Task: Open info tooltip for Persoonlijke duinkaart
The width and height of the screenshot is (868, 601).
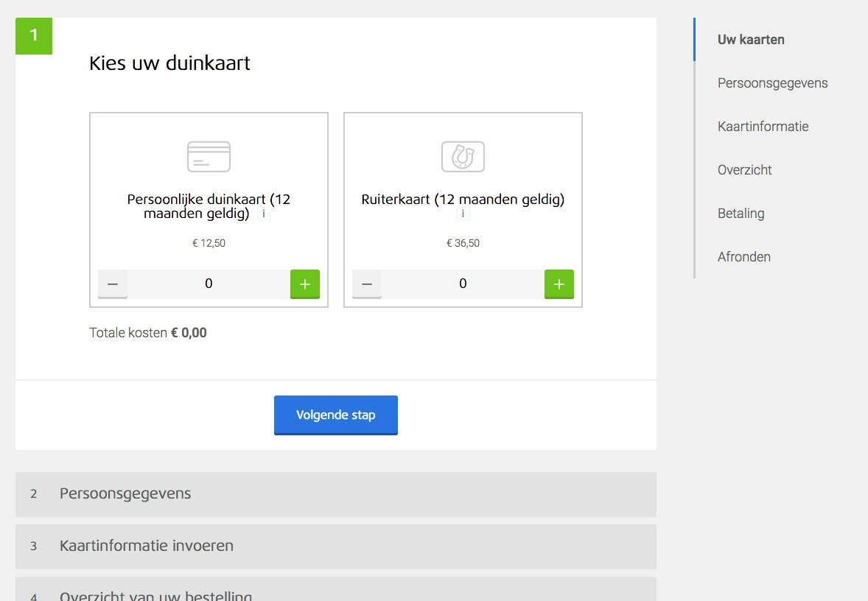Action: (263, 214)
